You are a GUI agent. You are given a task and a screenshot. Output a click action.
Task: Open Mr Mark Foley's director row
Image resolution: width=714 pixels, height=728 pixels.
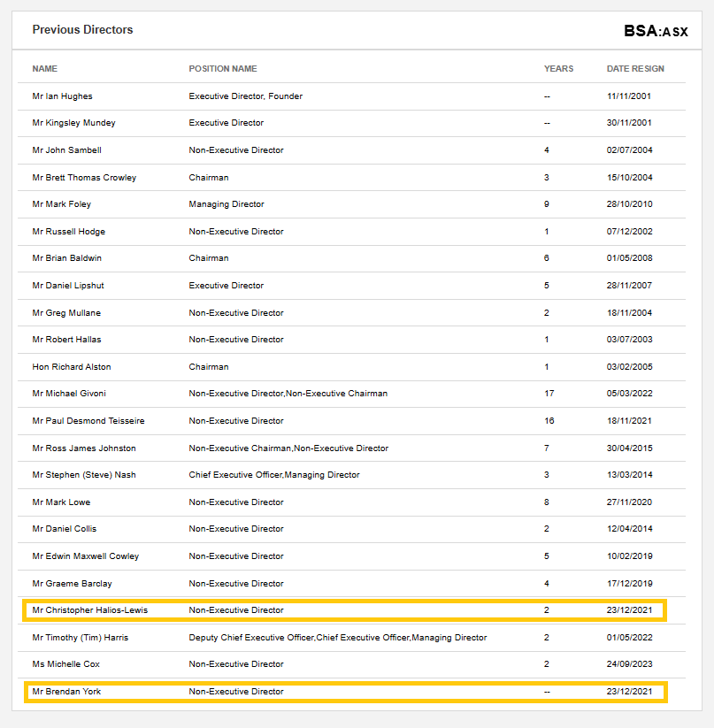click(x=61, y=204)
